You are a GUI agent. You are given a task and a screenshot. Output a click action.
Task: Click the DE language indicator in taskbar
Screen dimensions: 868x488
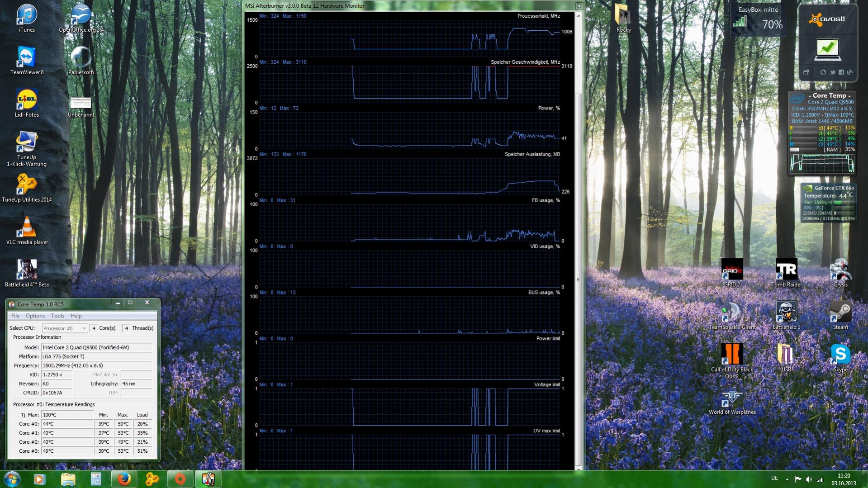tap(774, 478)
